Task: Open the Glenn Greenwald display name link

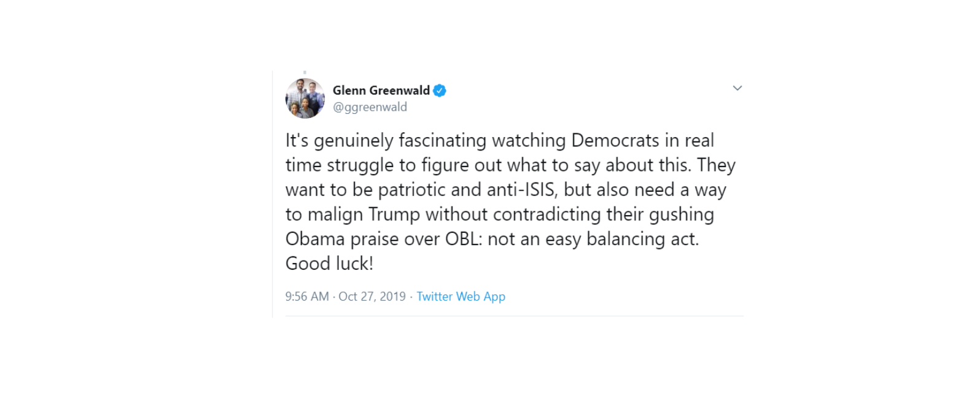Action: [x=381, y=91]
